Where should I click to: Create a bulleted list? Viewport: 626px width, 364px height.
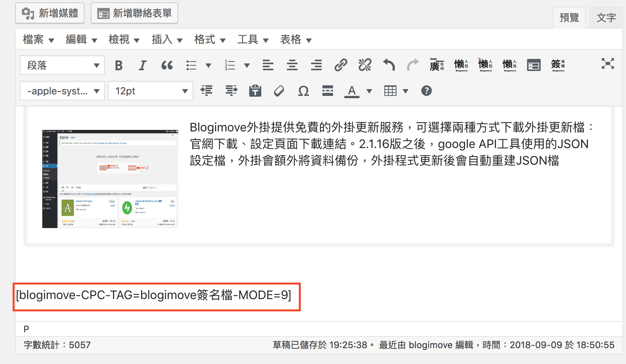[x=191, y=65]
